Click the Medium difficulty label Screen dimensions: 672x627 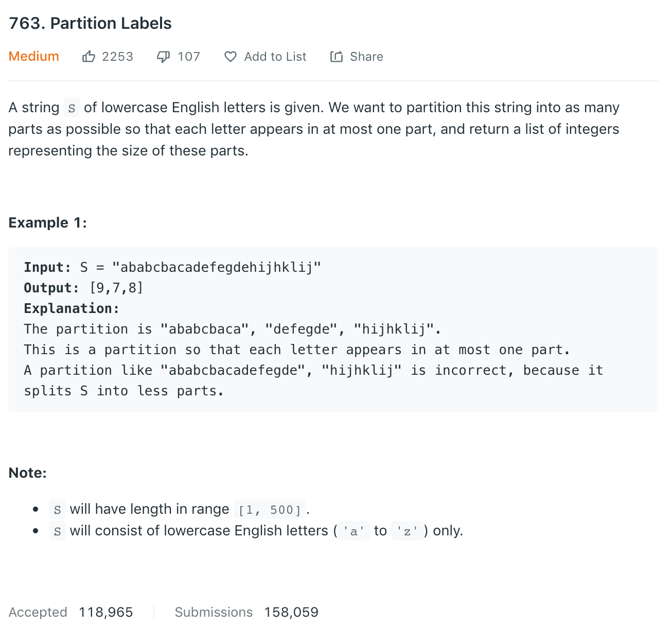(34, 57)
